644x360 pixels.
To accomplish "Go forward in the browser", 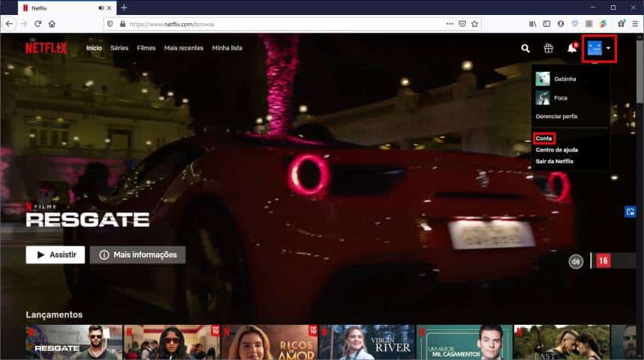I will click(x=24, y=24).
